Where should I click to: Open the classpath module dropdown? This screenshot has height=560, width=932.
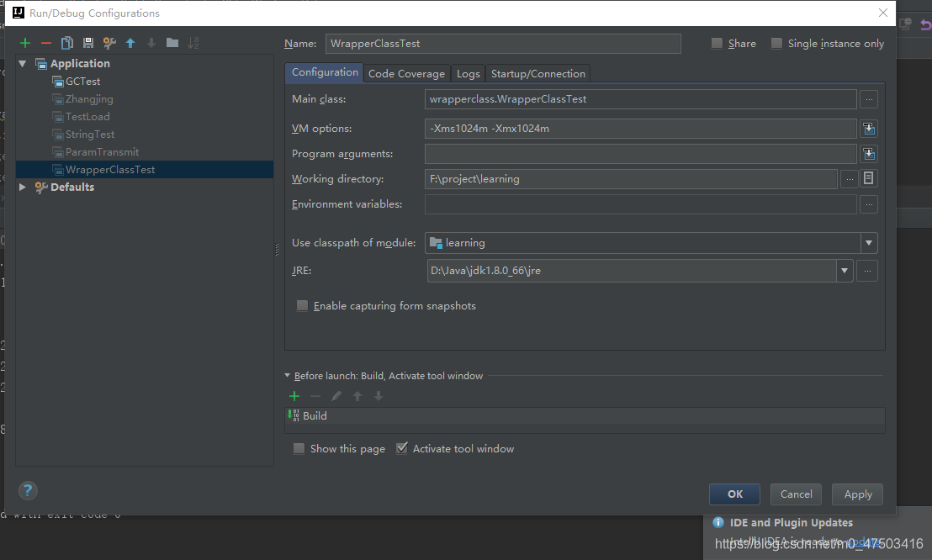[x=868, y=242]
